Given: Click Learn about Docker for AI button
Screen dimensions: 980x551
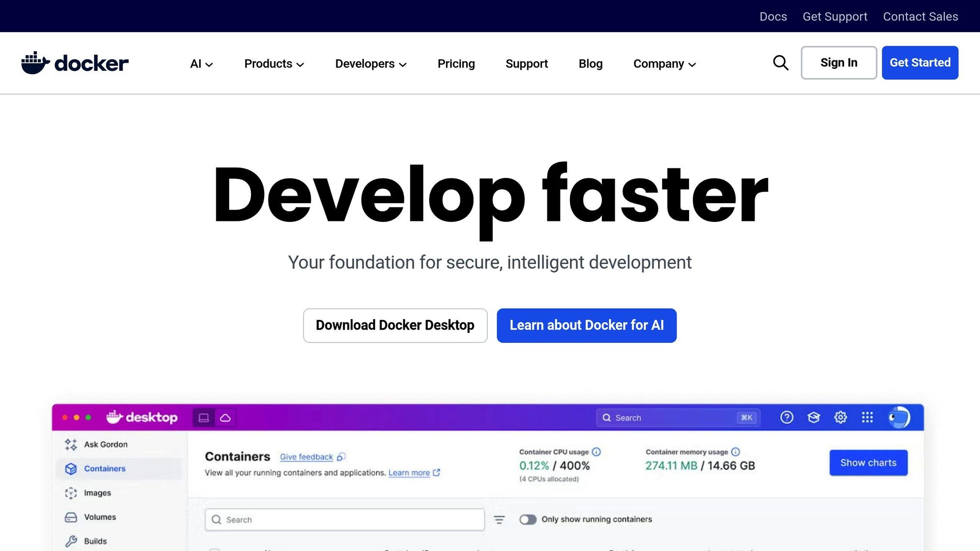Looking at the screenshot, I should tap(587, 325).
